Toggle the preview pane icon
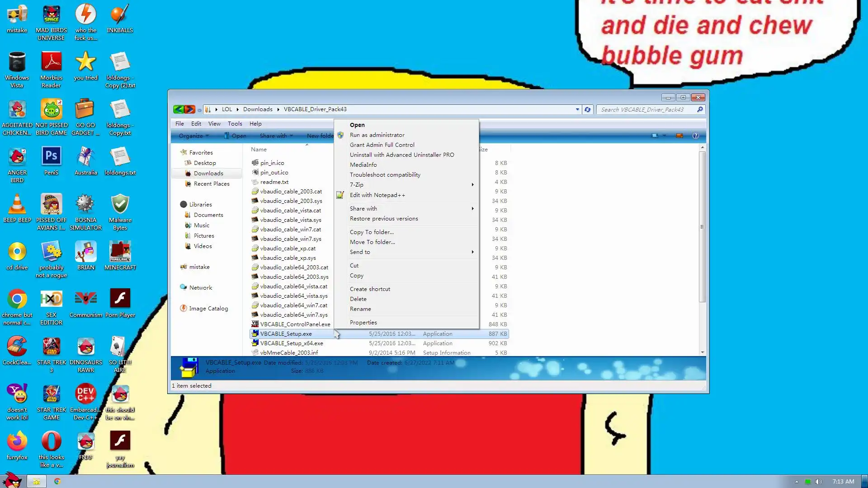 [679, 136]
